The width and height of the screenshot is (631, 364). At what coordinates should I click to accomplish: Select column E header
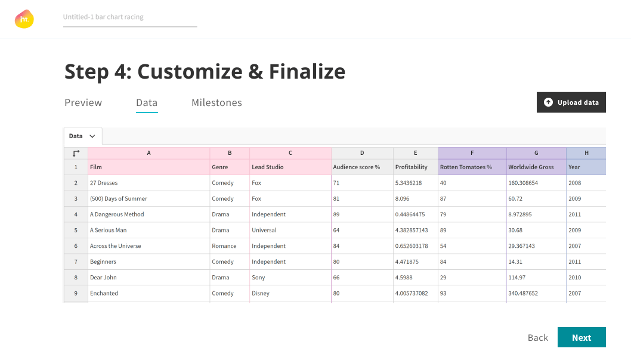[x=416, y=153]
